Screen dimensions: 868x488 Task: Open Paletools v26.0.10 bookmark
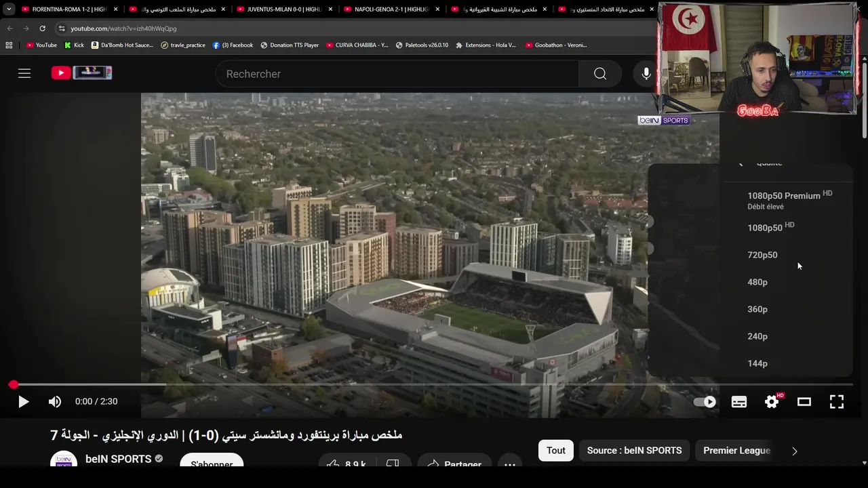click(422, 45)
